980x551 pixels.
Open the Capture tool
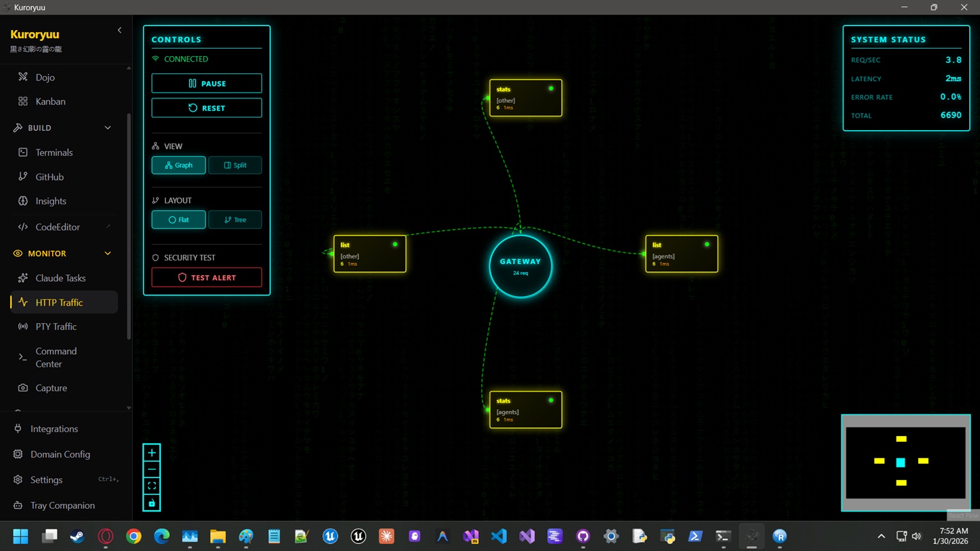(x=51, y=388)
